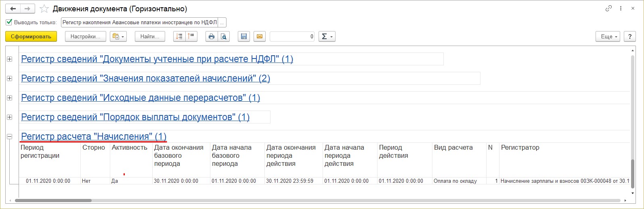Expand Порядок выплаты документов group
This screenshot has height=209, width=644.
point(10,117)
